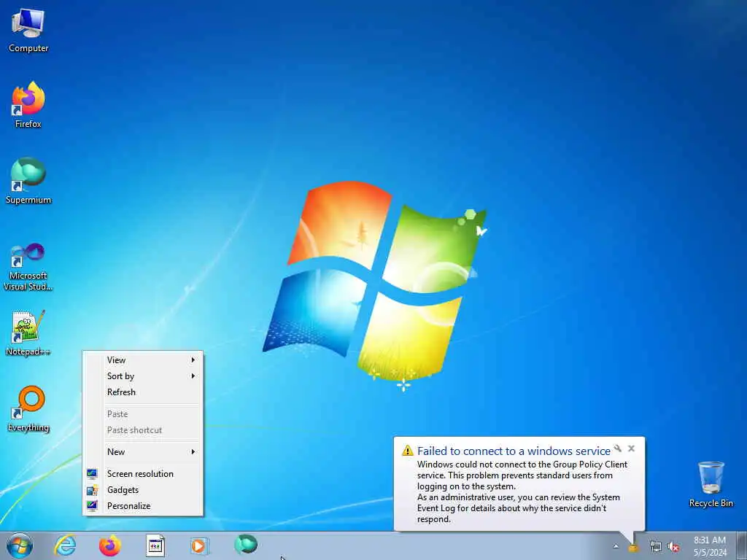Choose Personalize in the context menu
Viewport: 747px width, 560px height.
pos(143,506)
